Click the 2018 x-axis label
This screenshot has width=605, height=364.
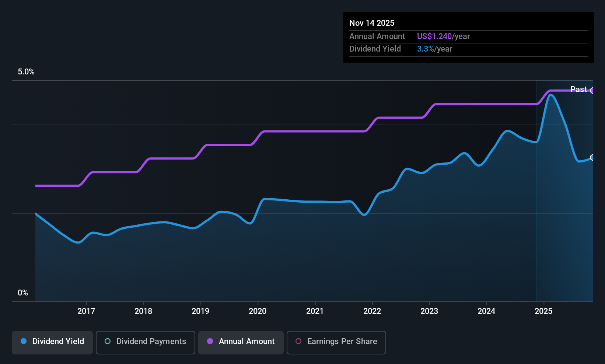pos(143,311)
